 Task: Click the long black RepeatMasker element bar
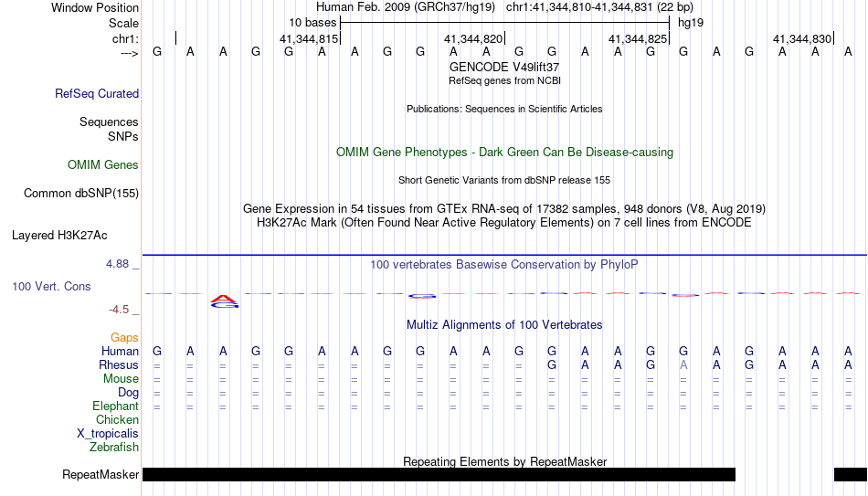[x=439, y=474]
